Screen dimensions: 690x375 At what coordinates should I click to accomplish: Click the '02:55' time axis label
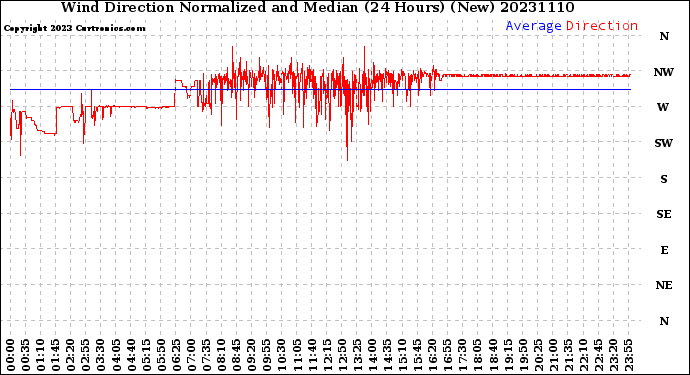click(86, 355)
